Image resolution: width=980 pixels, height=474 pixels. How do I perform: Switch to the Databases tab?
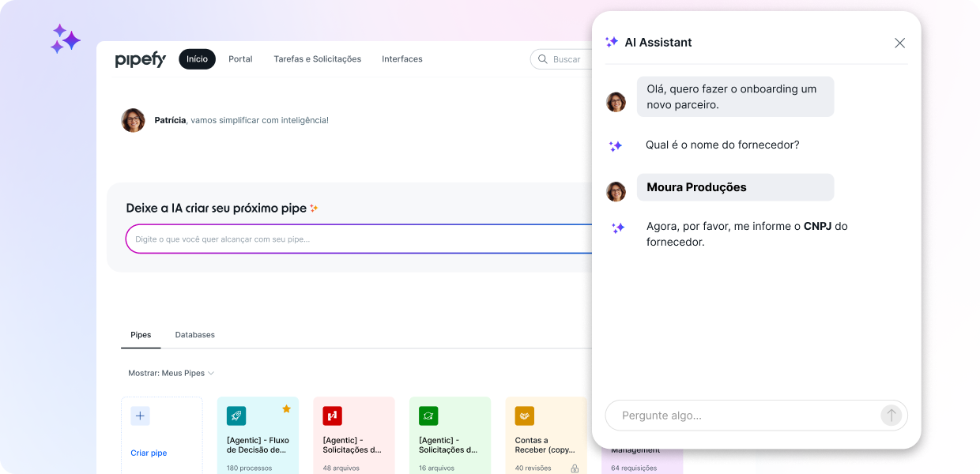click(194, 335)
